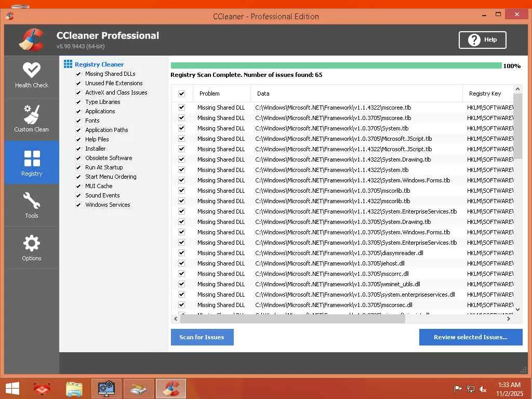Open the File Explorer taskbar icon
The width and height of the screenshot is (532, 399).
pyautogui.click(x=74, y=389)
